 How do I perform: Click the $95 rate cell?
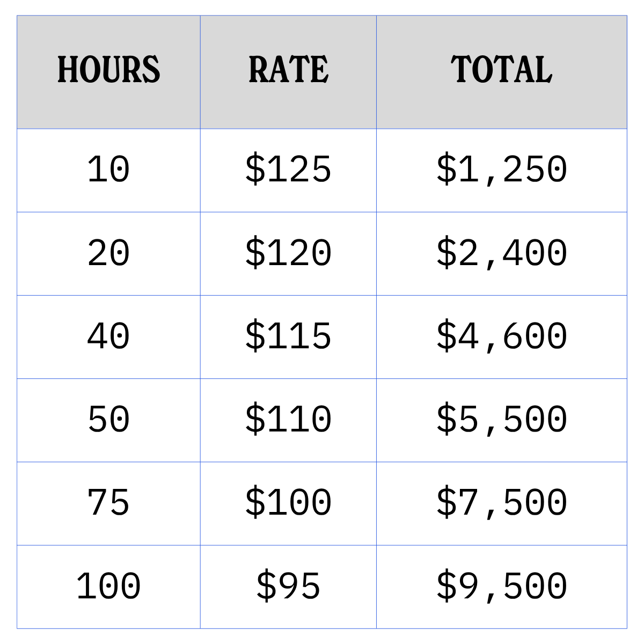click(288, 587)
